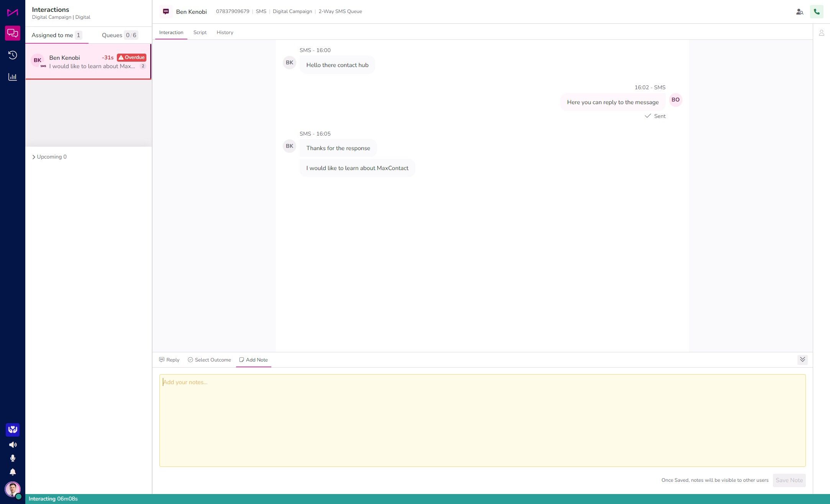
Task: Click the contact search person icon
Action: tap(799, 12)
